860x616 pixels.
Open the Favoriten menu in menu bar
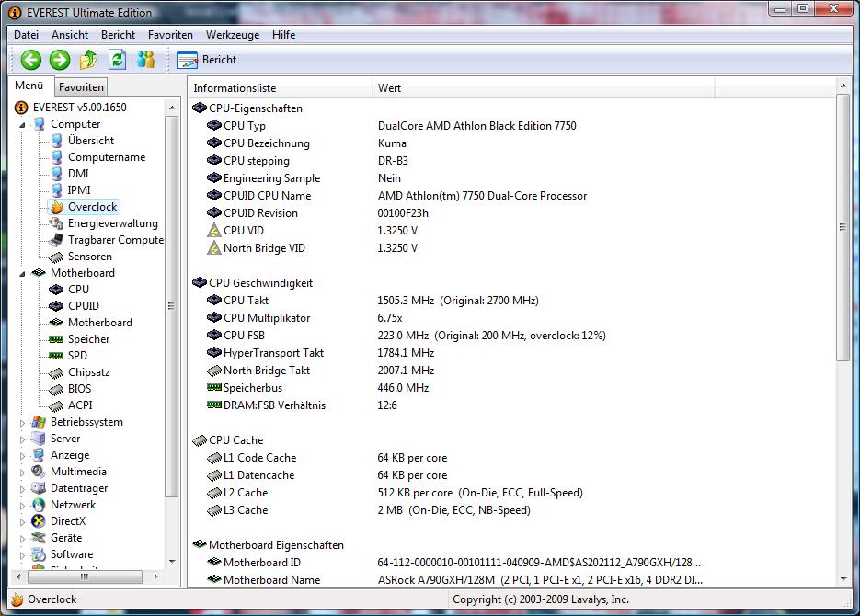point(170,35)
